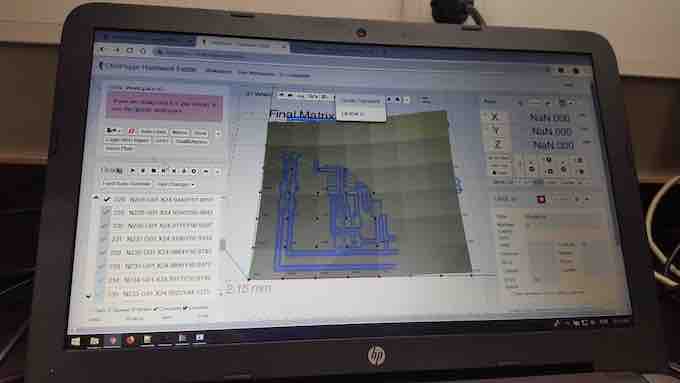
Task: Click the jog up arrow in the Axes panel
Action: (x=549, y=160)
